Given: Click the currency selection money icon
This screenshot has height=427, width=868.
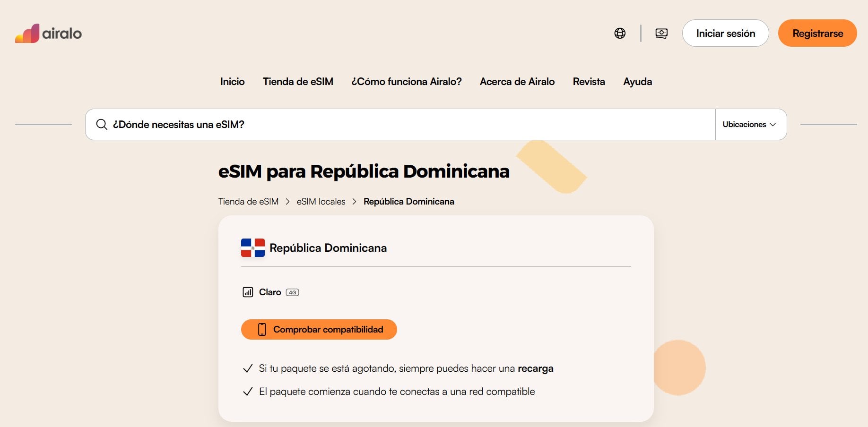Looking at the screenshot, I should click(x=661, y=33).
